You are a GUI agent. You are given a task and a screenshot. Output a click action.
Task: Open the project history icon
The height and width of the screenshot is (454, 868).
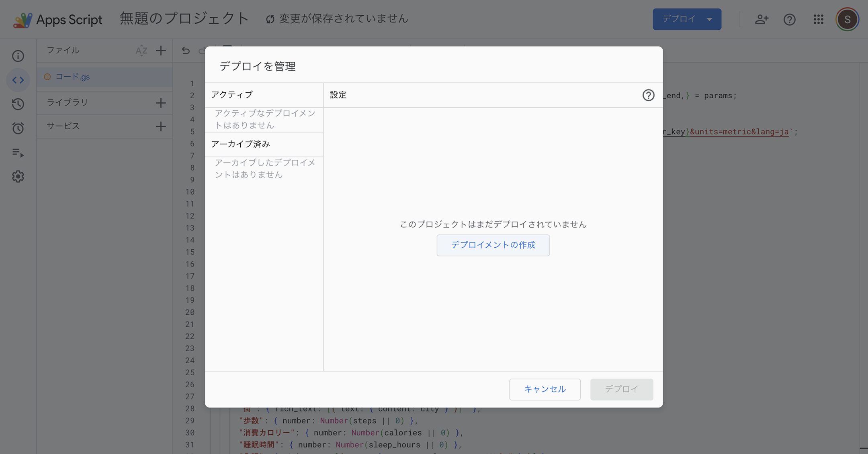point(18,104)
